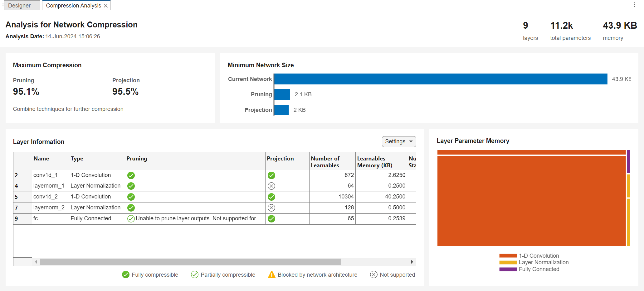The image size is (644, 291).
Task: Open the Settings dropdown
Action: (399, 141)
